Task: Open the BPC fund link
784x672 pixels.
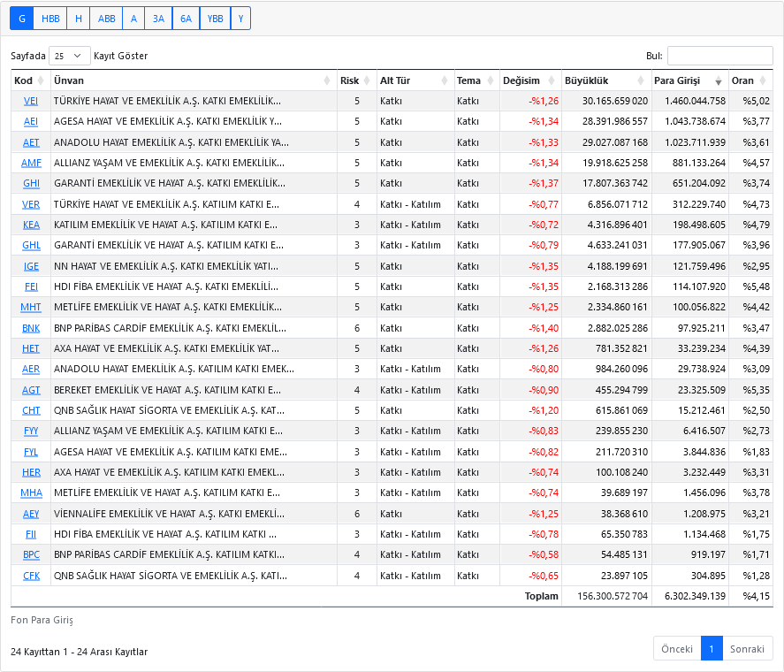Action: (x=31, y=556)
